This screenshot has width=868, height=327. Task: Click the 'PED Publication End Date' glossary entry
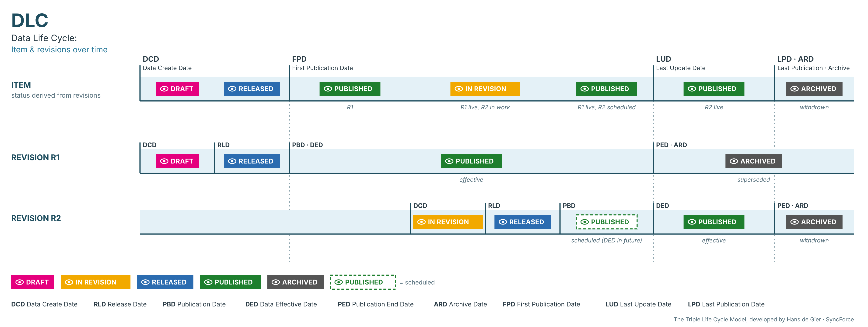(375, 304)
